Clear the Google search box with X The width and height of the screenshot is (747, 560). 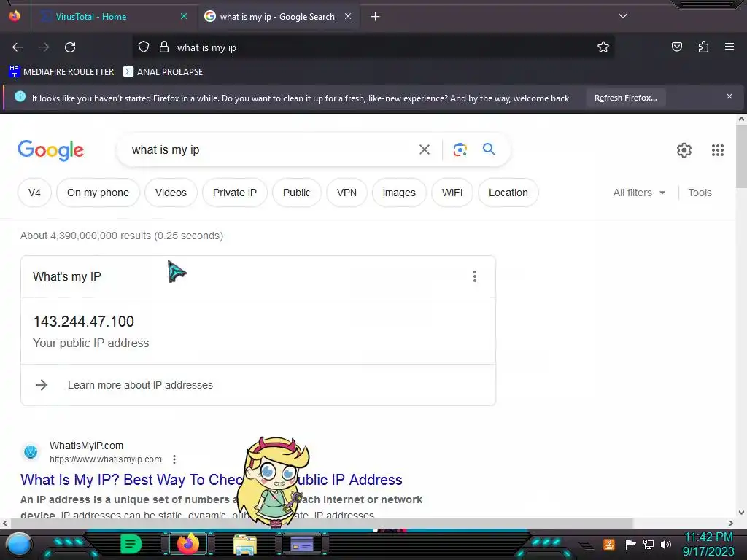pyautogui.click(x=424, y=149)
